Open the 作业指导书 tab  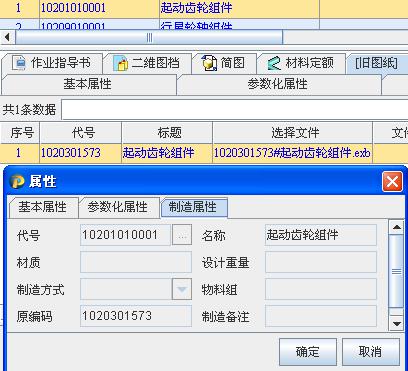click(51, 63)
